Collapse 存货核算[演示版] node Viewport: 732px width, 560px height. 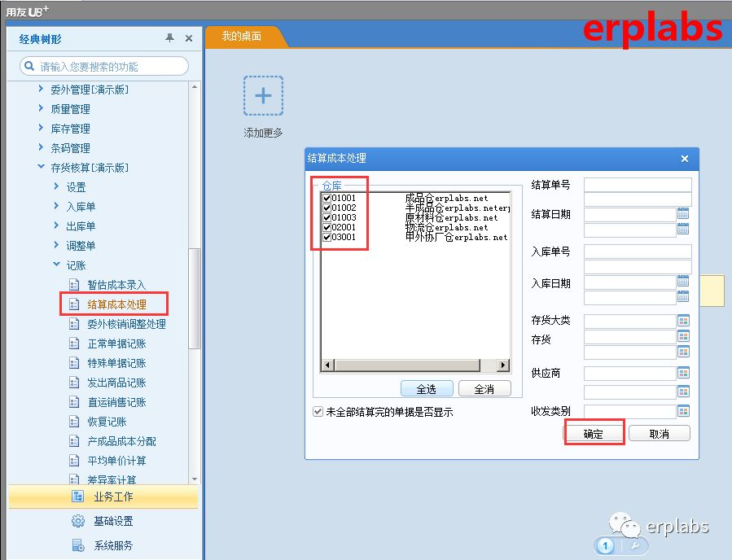(41, 167)
